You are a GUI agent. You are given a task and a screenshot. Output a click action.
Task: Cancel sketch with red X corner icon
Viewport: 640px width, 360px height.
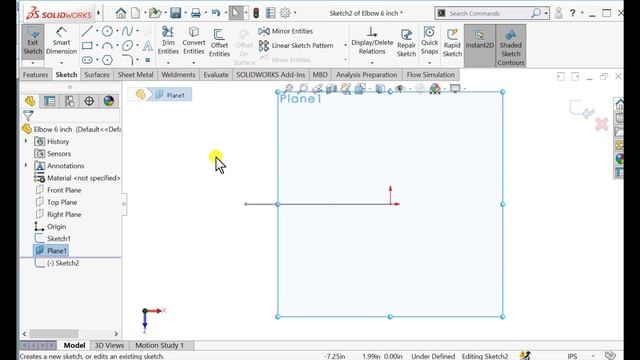tap(602, 124)
